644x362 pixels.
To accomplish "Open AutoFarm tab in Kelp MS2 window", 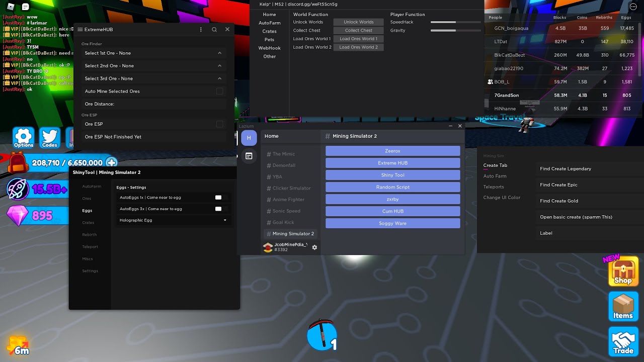I will pyautogui.click(x=270, y=23).
